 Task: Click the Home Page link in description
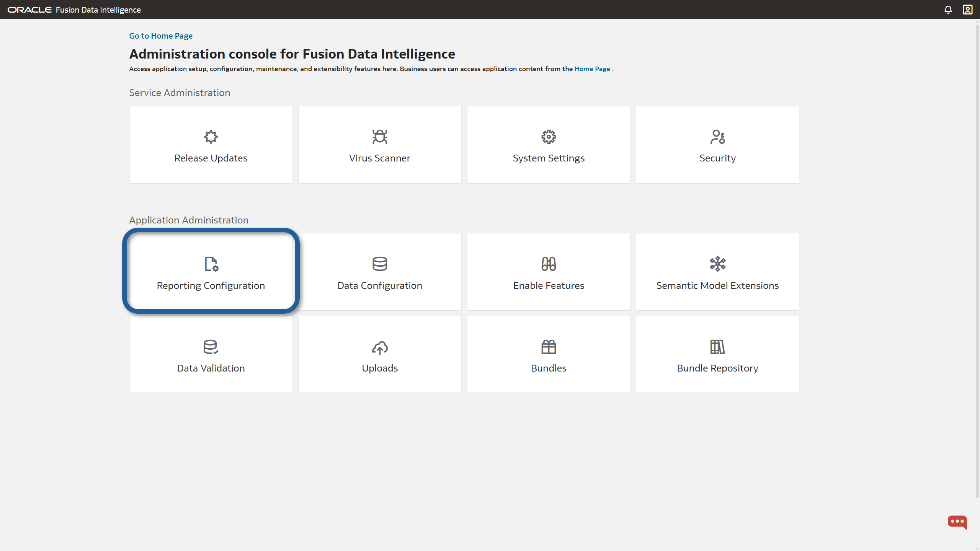pyautogui.click(x=592, y=69)
